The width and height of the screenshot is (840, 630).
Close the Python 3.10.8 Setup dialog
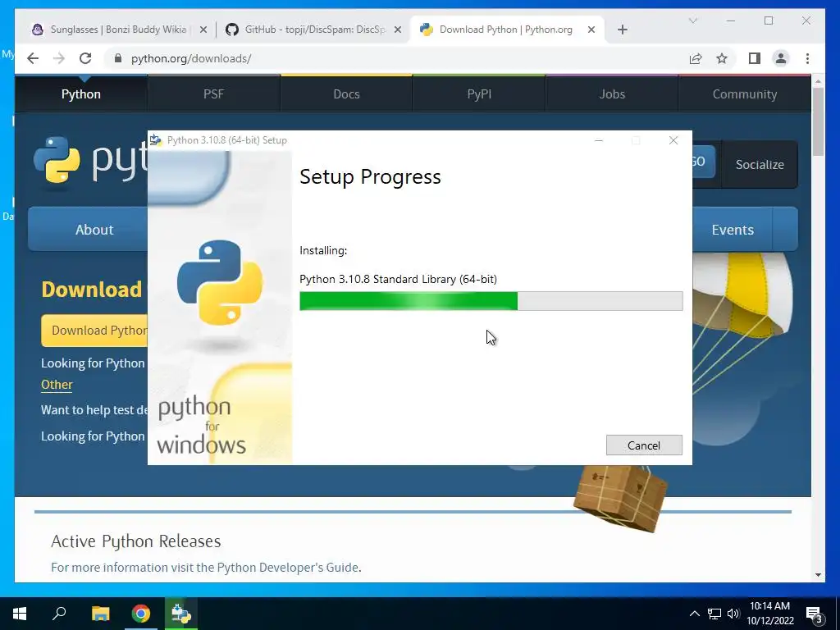click(673, 140)
